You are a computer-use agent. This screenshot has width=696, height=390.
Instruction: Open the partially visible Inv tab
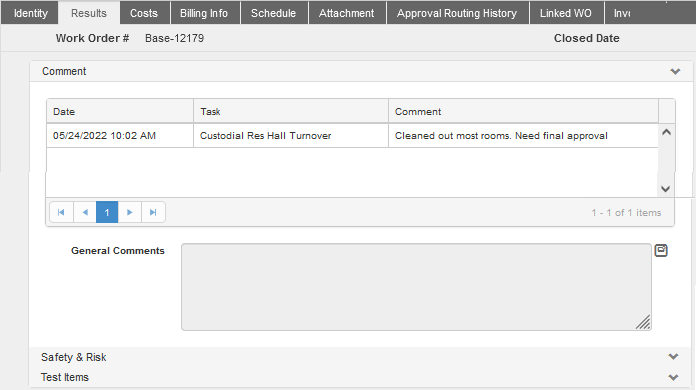622,13
